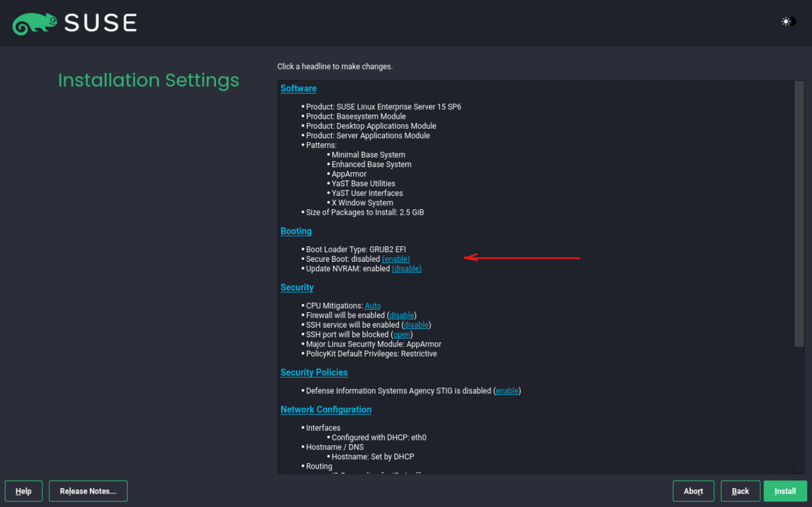812x507 pixels.
Task: Click the green Install button
Action: 785,491
